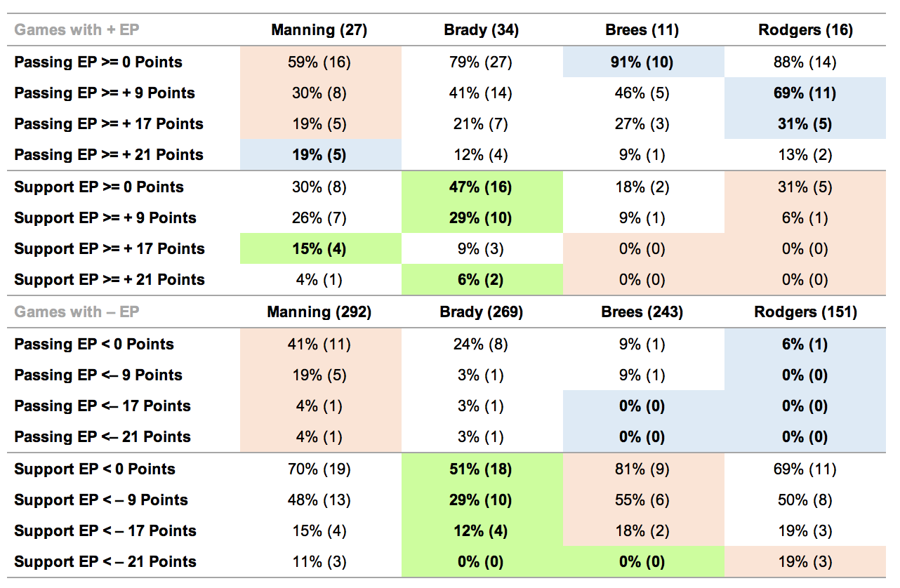Click the "Support EP < – 9 Points" row label
This screenshot has width=900, height=588.
101,500
